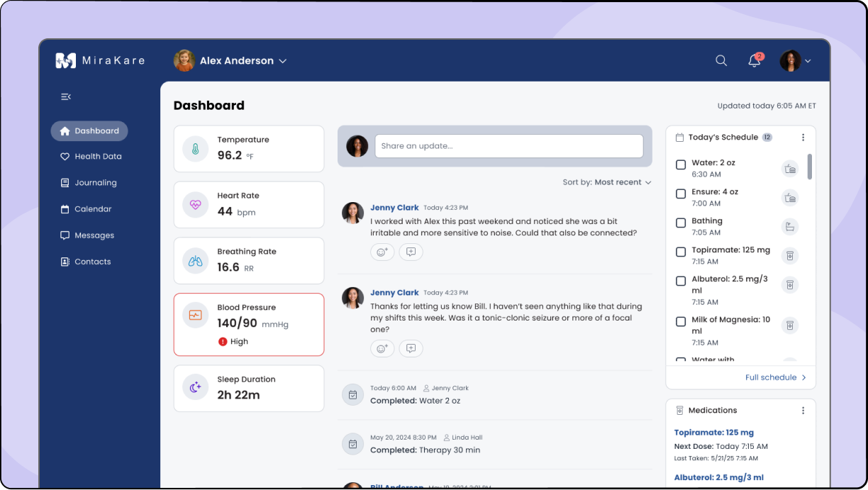The image size is (868, 490).
Task: Add a reaction emoji to Jenny Clark's first post
Action: click(382, 252)
